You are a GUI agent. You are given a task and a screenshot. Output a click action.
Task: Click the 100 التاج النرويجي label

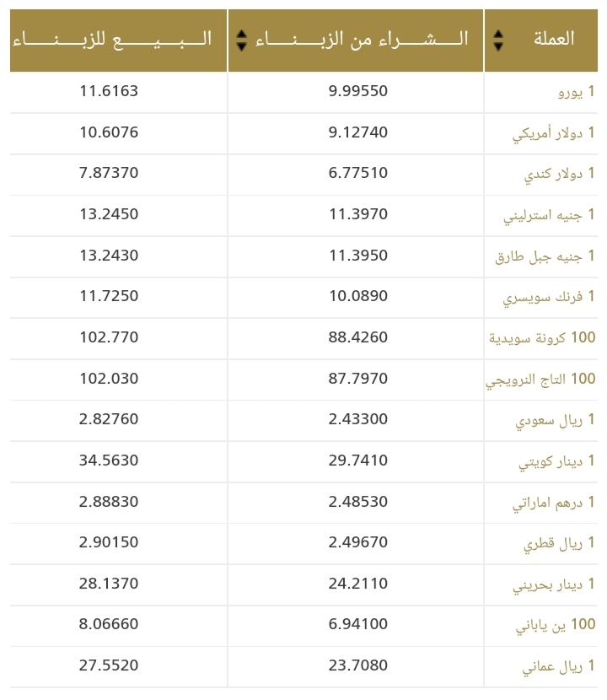pyautogui.click(x=540, y=380)
